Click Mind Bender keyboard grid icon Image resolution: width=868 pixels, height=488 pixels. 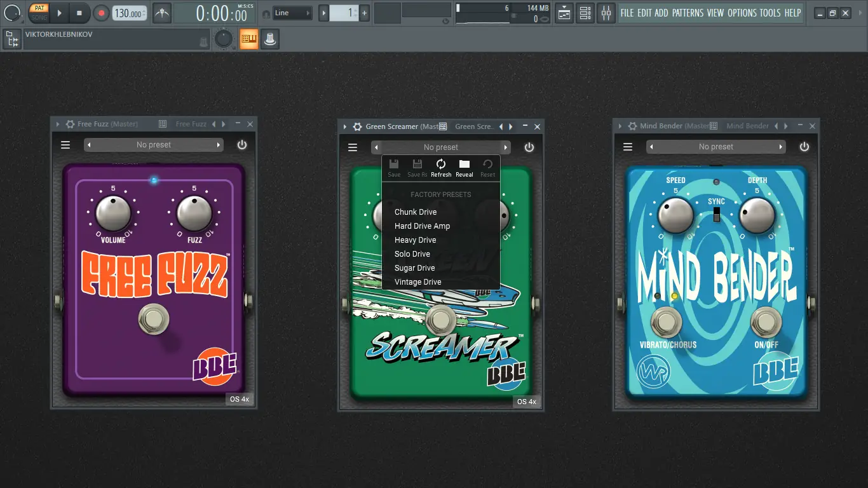(x=714, y=126)
